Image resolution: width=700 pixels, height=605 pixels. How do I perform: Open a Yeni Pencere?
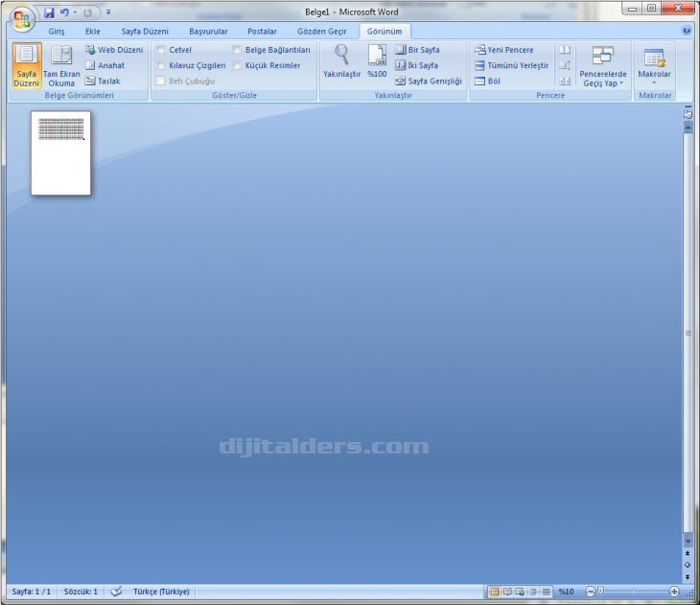(504, 50)
